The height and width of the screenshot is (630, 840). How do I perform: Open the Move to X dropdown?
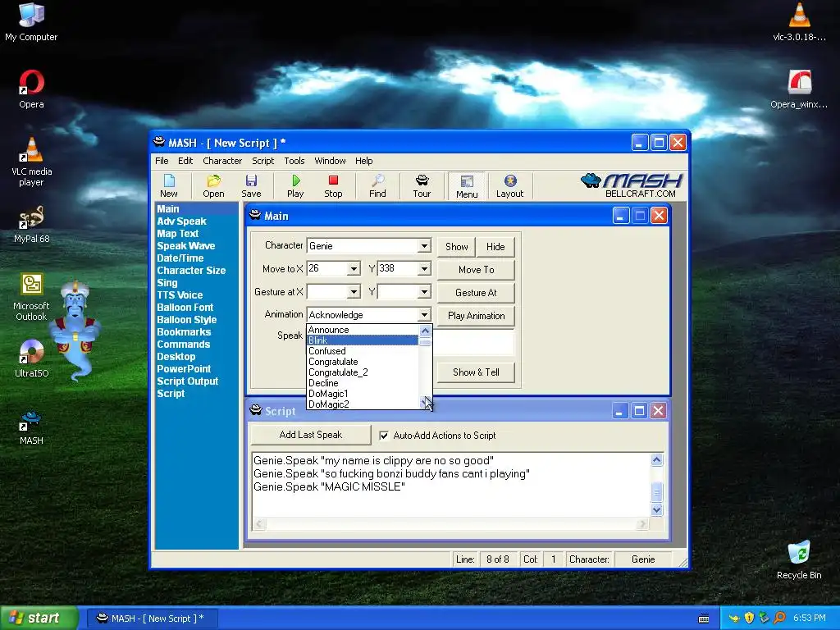point(354,269)
